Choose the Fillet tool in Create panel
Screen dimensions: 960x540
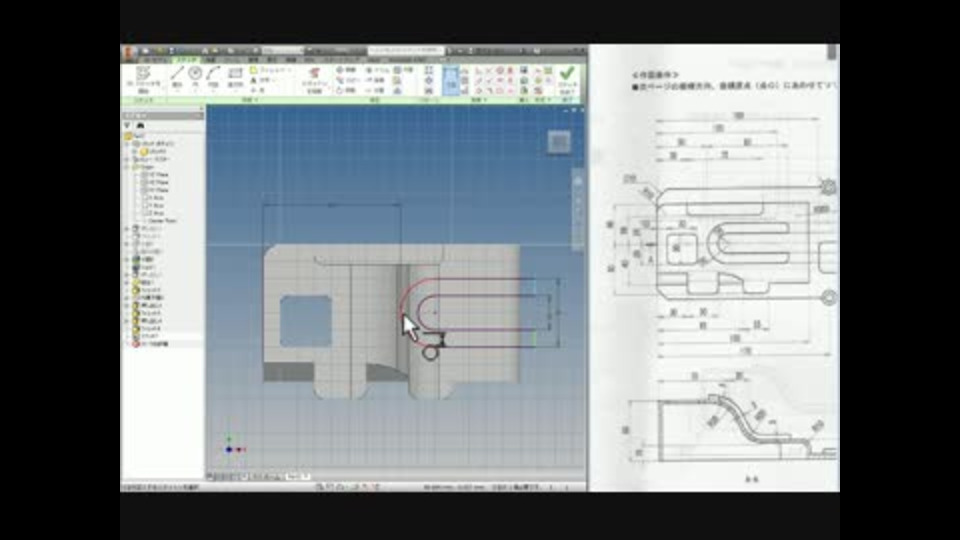tap(269, 71)
